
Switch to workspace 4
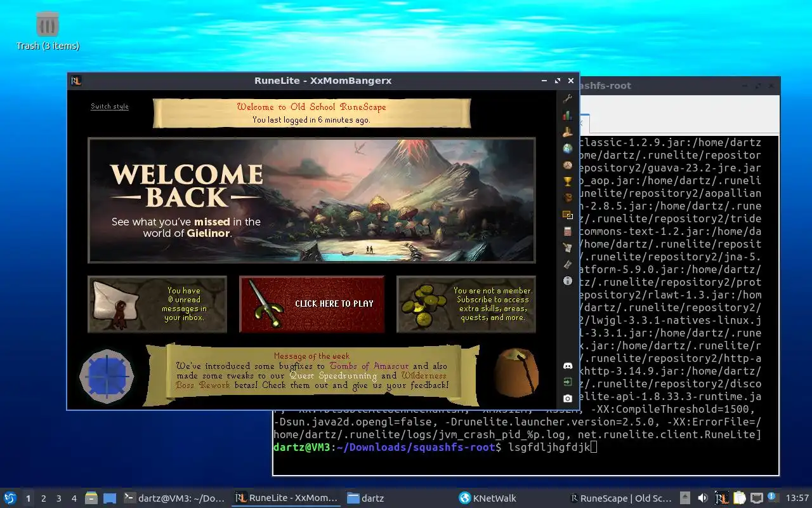coord(74,498)
